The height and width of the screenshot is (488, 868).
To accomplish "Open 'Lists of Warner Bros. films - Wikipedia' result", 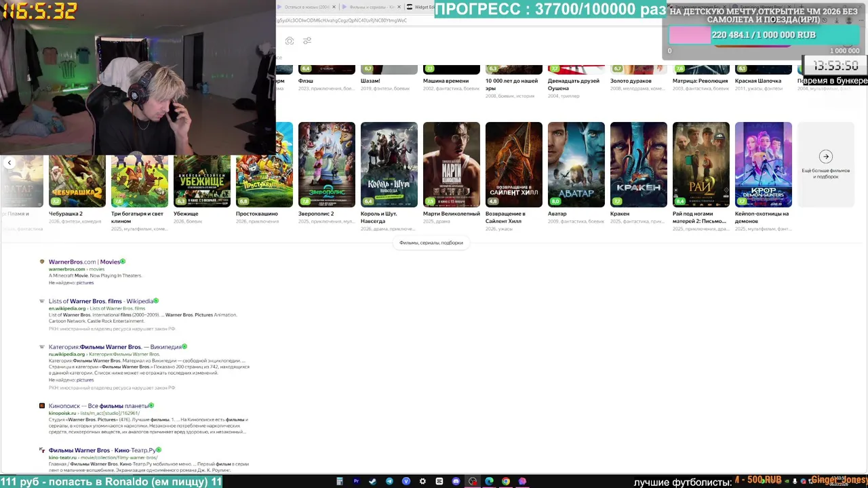I will click(101, 301).
